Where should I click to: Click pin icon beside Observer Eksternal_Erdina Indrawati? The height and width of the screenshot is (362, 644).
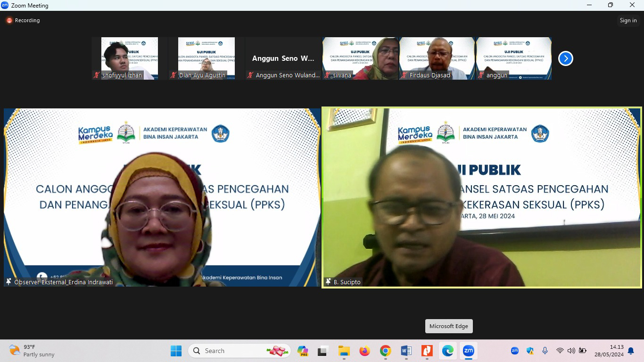pyautogui.click(x=8, y=282)
